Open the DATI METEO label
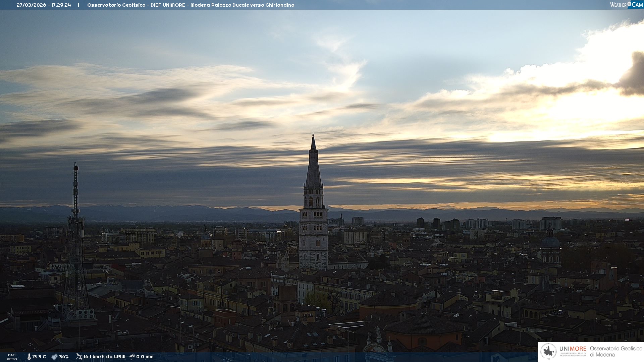Viewport: 644px width, 362px height. (12, 357)
